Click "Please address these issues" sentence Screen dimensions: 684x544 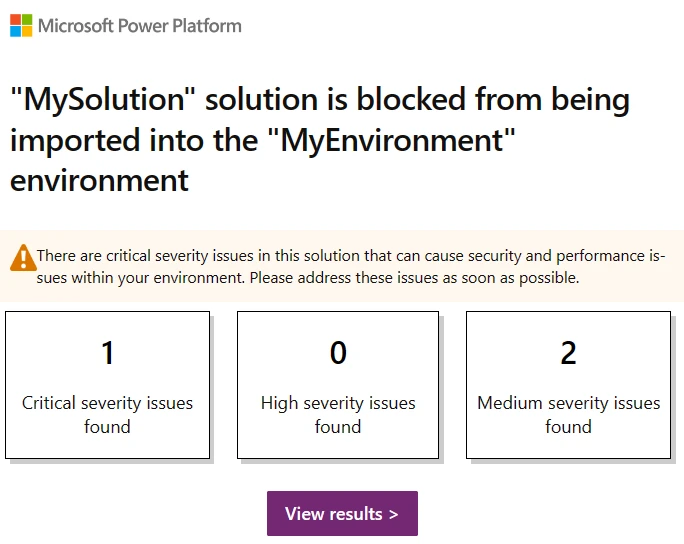414,278
